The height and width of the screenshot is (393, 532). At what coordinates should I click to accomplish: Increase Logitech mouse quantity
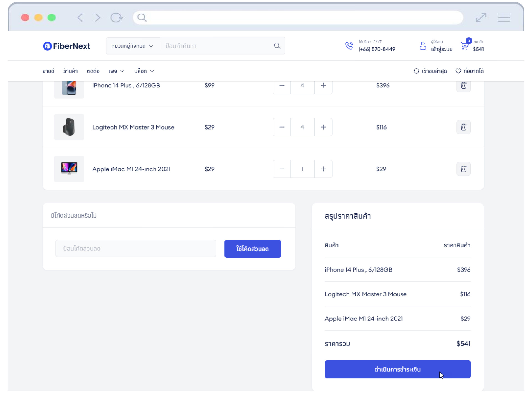[x=323, y=127]
